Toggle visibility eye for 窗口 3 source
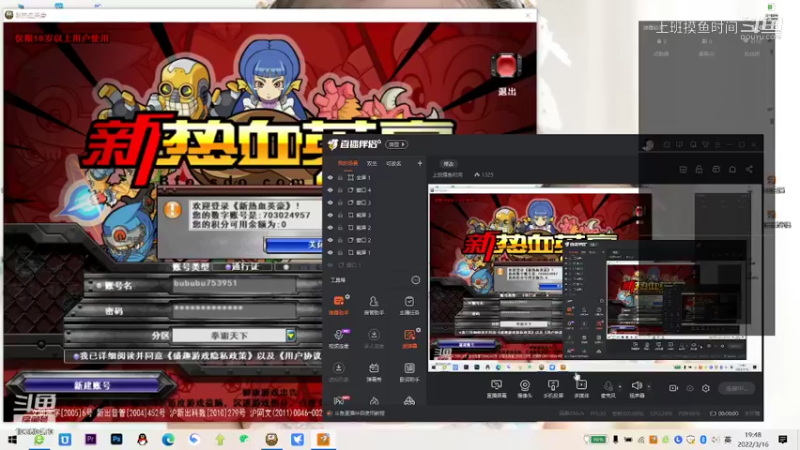The width and height of the screenshot is (800, 450). [330, 203]
